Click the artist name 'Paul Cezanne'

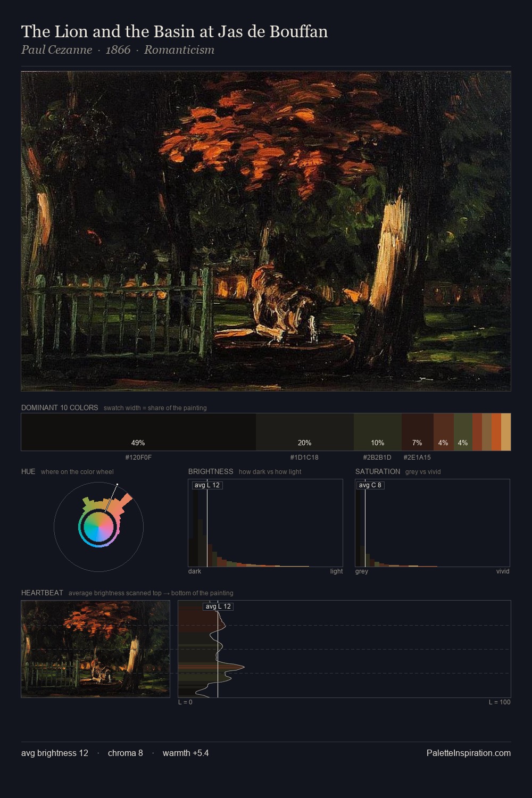[56, 50]
